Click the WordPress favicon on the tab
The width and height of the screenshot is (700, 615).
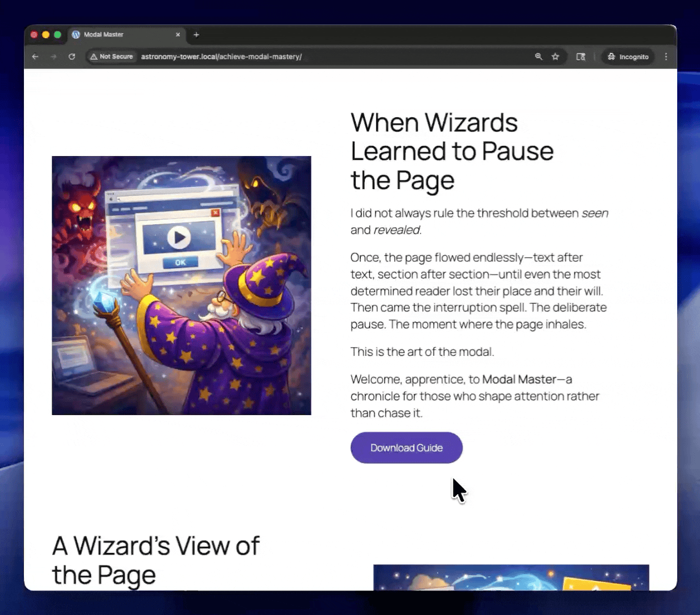(x=76, y=35)
